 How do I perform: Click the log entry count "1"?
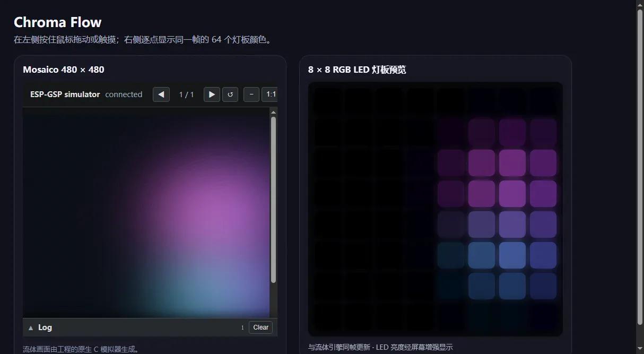(x=242, y=327)
